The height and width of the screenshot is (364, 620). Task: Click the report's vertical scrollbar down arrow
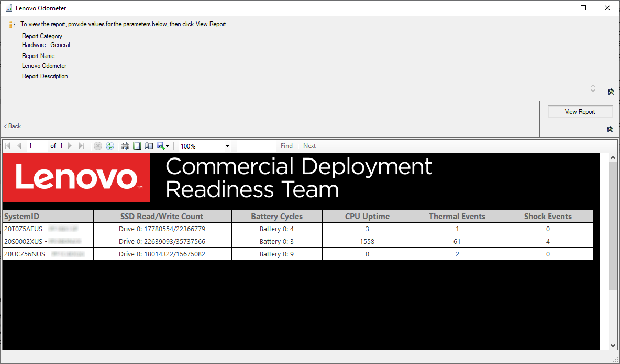(x=613, y=346)
